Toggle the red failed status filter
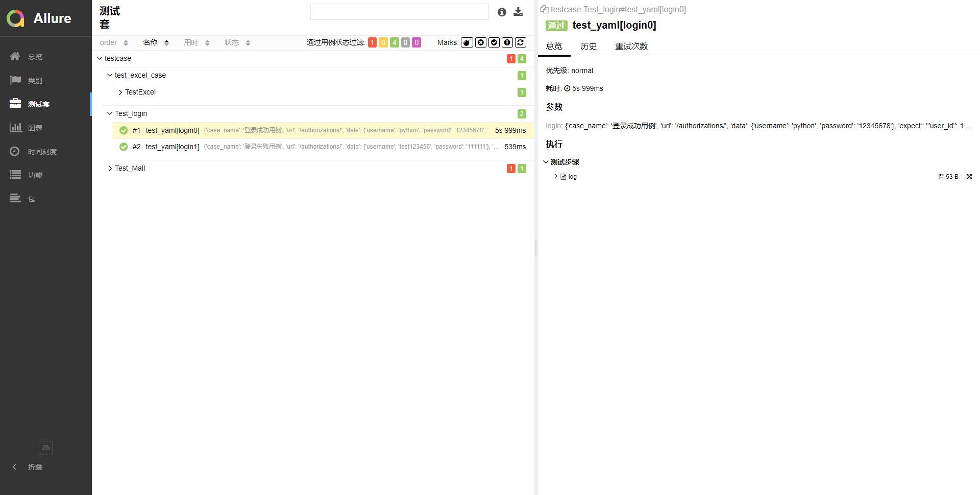The width and height of the screenshot is (980, 495). (372, 42)
